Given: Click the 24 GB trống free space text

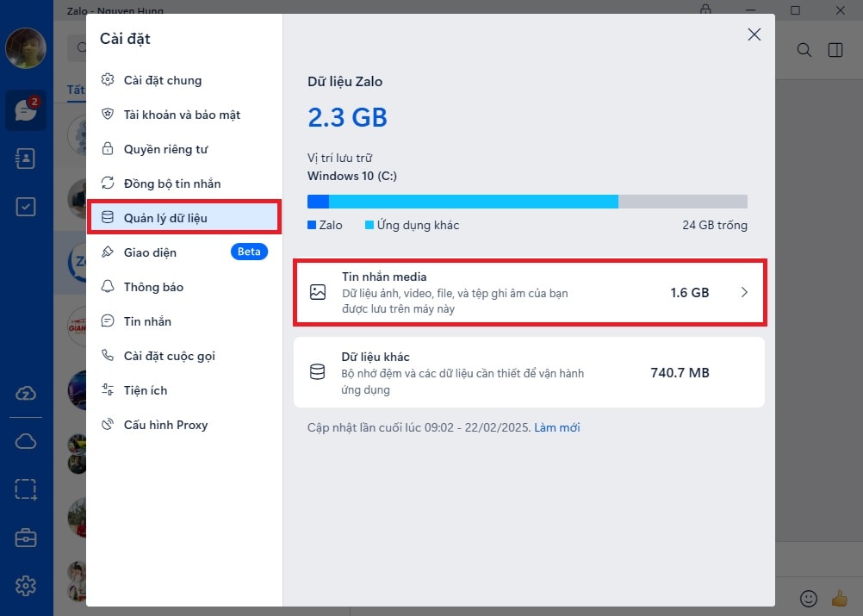Looking at the screenshot, I should tap(715, 225).
